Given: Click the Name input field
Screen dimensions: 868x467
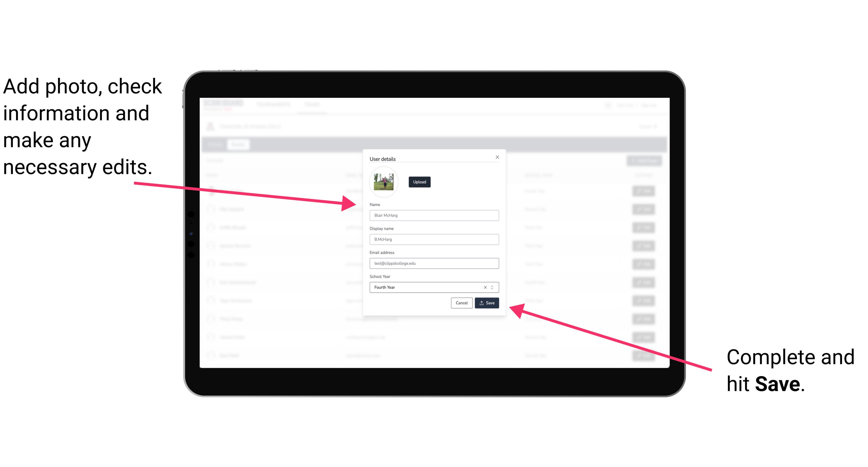Looking at the screenshot, I should coord(433,215).
